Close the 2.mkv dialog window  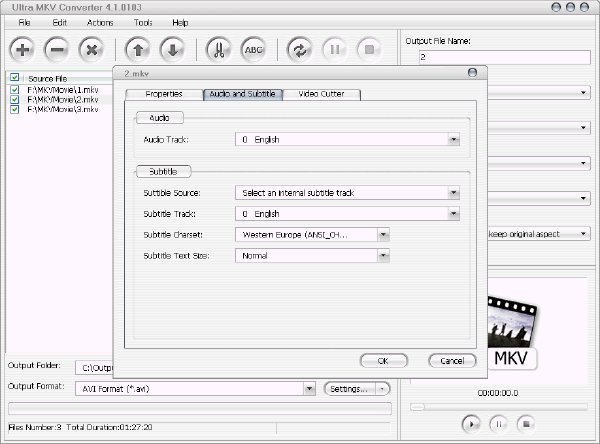point(473,72)
